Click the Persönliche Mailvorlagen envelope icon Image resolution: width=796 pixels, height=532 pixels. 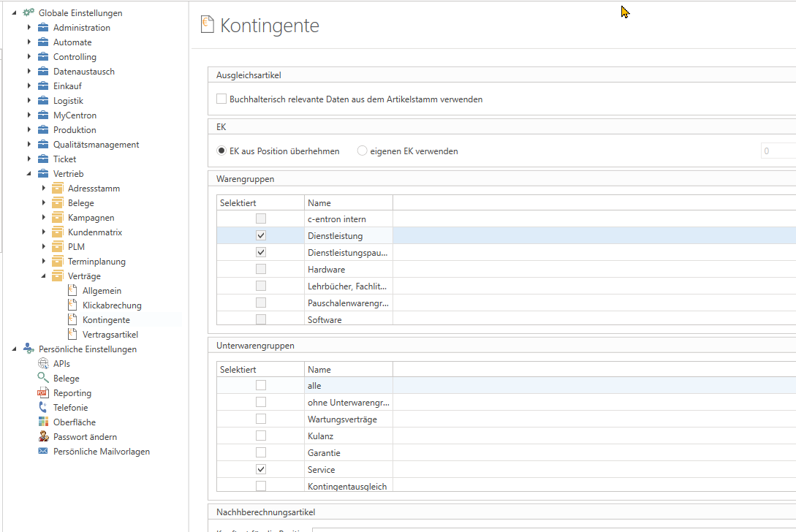(43, 452)
